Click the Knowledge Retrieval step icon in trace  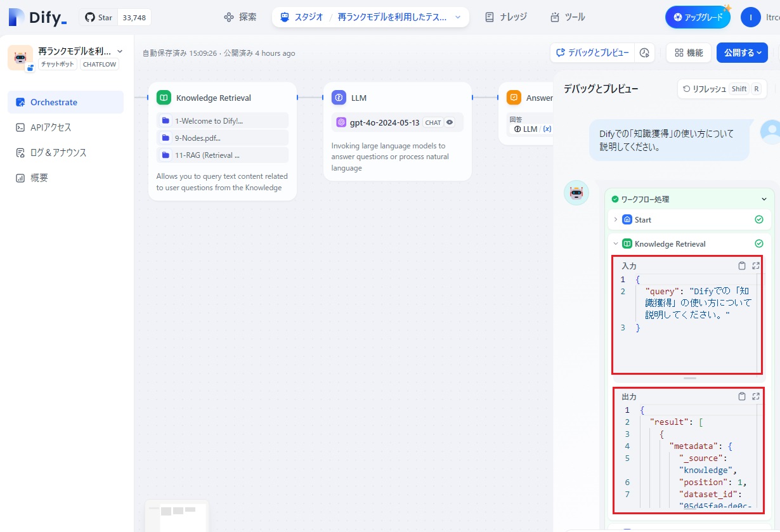[627, 243]
